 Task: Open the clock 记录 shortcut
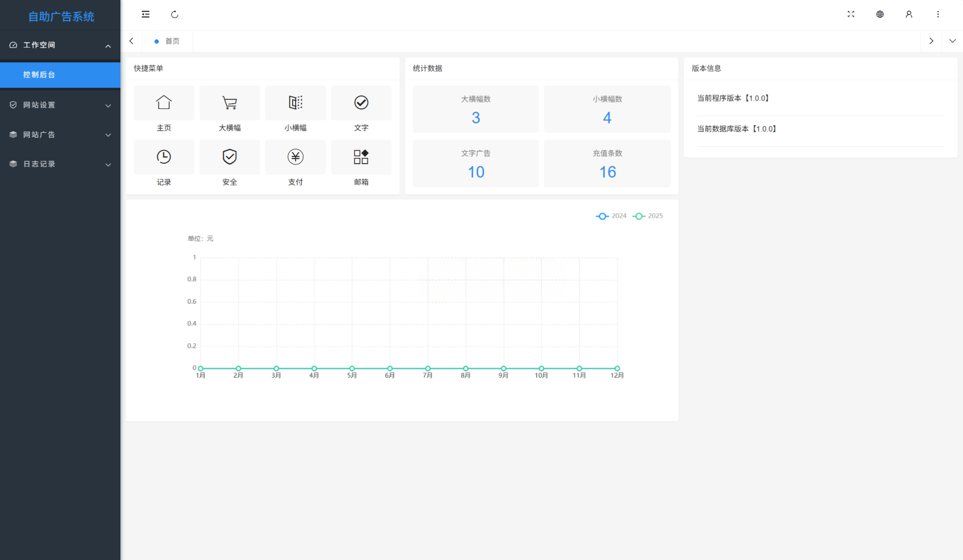164,157
